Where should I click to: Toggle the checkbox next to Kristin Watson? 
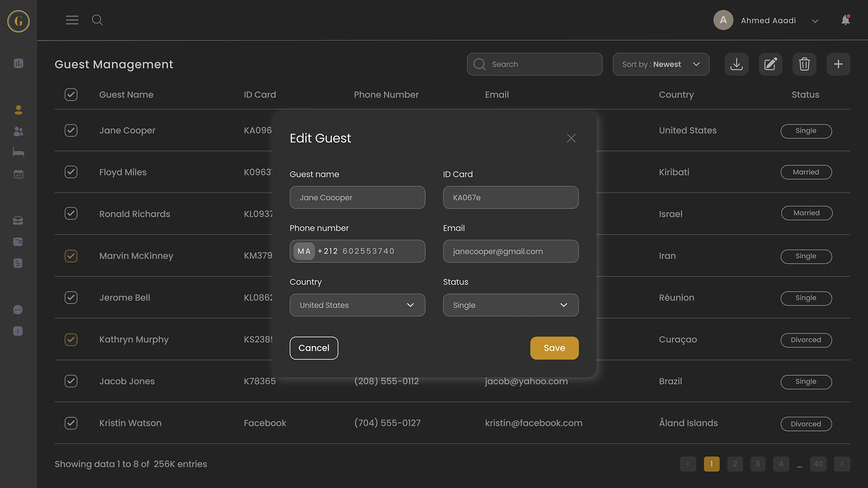71,423
